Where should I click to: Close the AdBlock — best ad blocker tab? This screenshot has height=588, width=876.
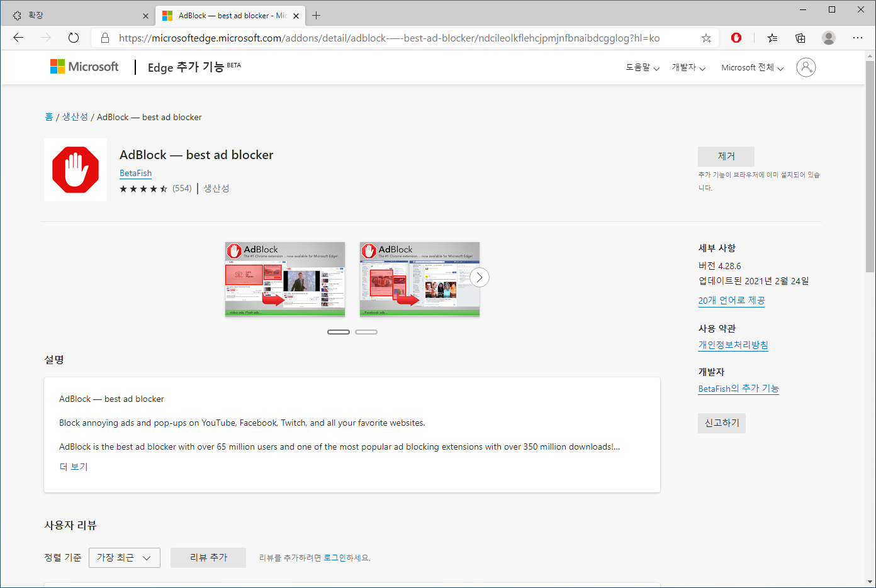coord(296,16)
